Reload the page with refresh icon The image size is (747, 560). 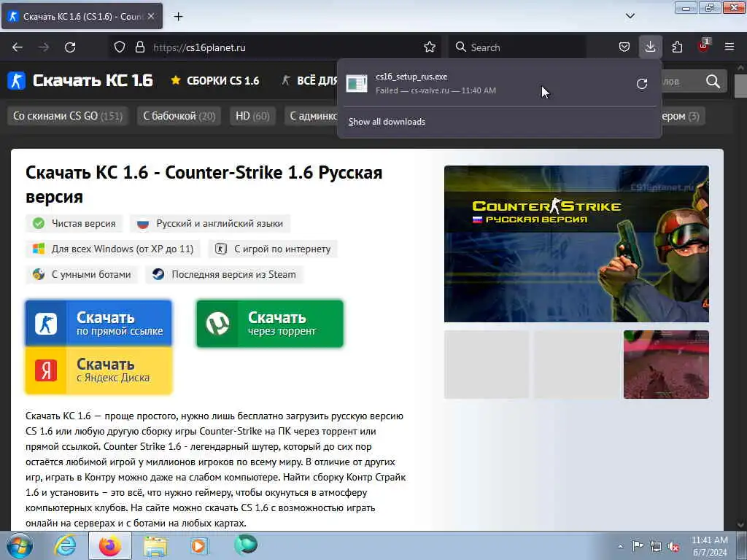click(x=70, y=47)
